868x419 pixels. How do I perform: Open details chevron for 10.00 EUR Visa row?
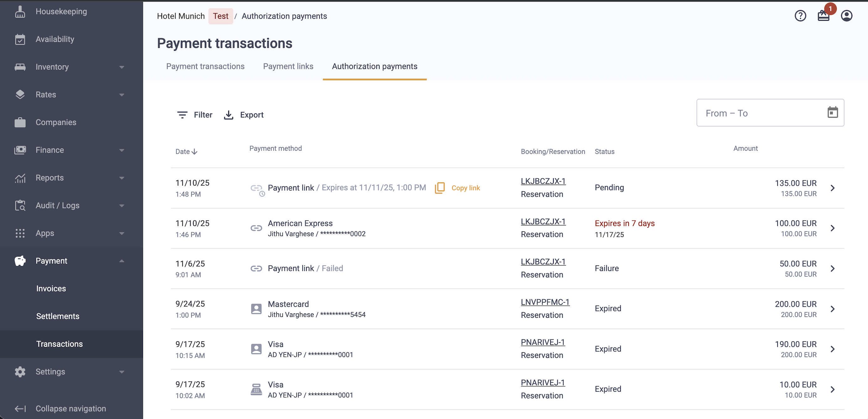pyautogui.click(x=832, y=389)
